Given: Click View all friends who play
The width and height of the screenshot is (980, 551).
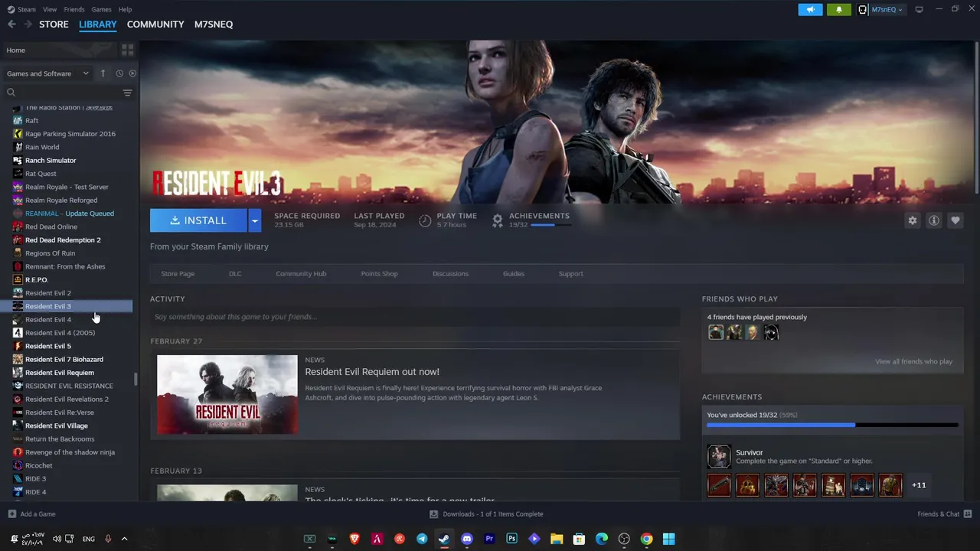Looking at the screenshot, I should point(913,361).
